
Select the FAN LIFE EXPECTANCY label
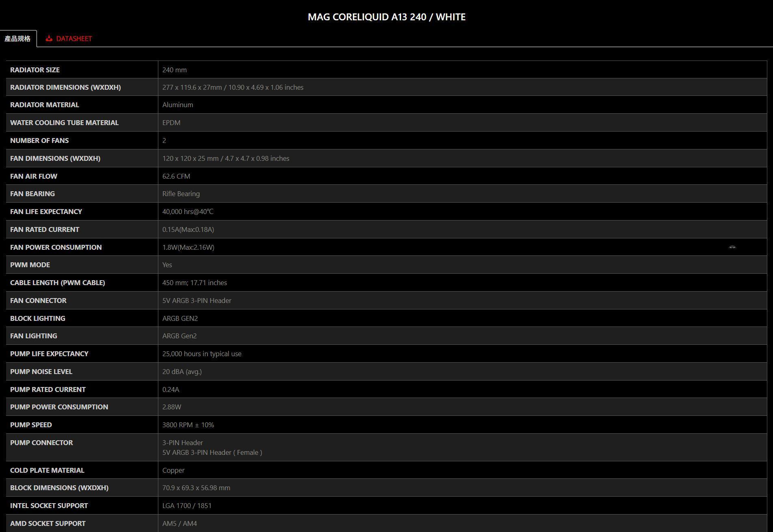[x=46, y=212]
